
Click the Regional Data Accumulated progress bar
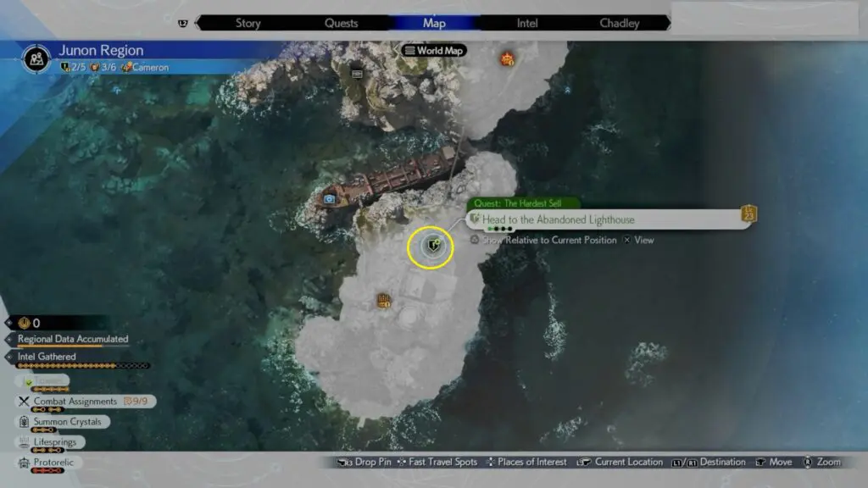point(59,347)
